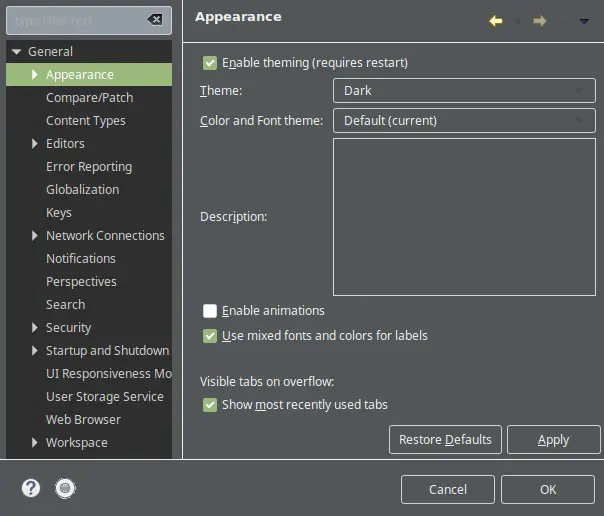
Task: Select Globalization in the tree
Action: pos(82,189)
